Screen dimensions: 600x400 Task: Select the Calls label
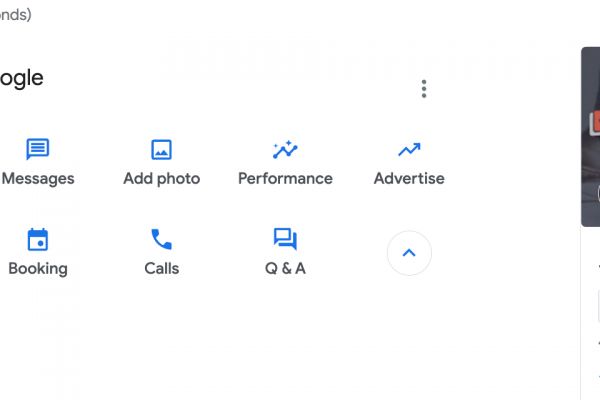click(161, 269)
